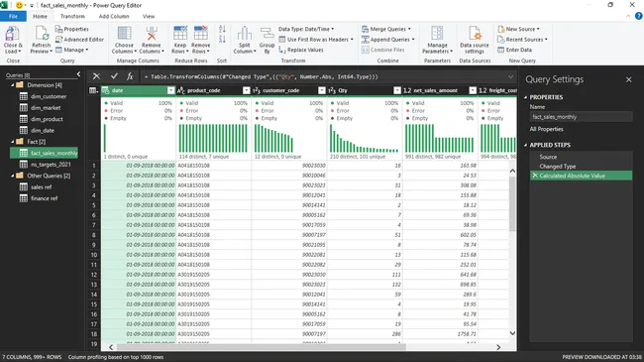Switch to the Transform tab

(x=72, y=17)
